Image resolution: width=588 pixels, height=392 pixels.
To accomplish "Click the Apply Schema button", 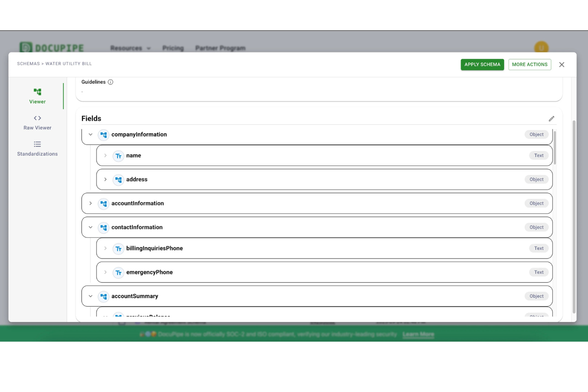I will pos(482,64).
